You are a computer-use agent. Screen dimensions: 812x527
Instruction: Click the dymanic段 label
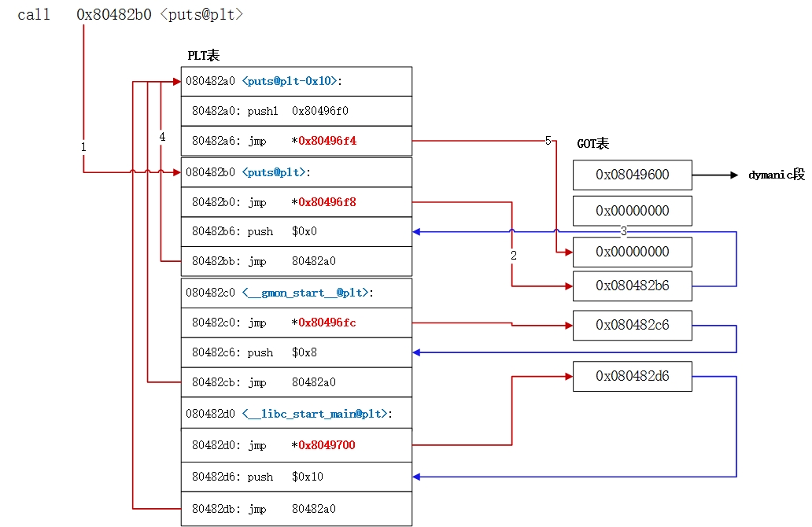coord(776,175)
